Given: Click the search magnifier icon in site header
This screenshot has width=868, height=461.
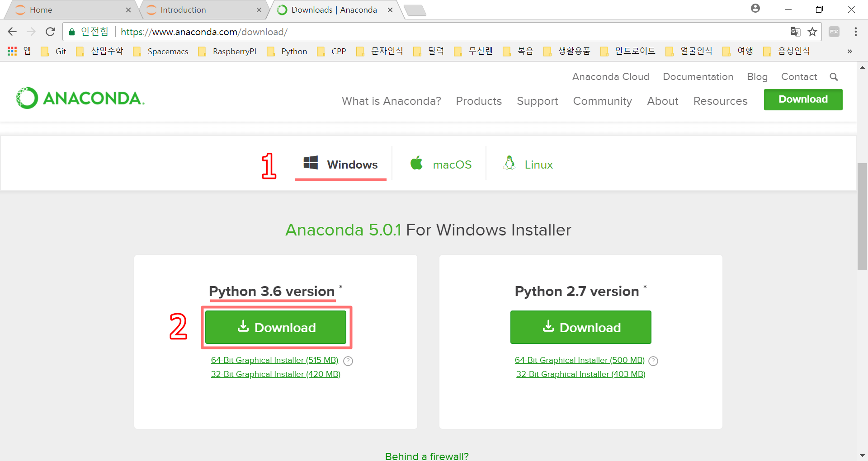Looking at the screenshot, I should point(834,77).
